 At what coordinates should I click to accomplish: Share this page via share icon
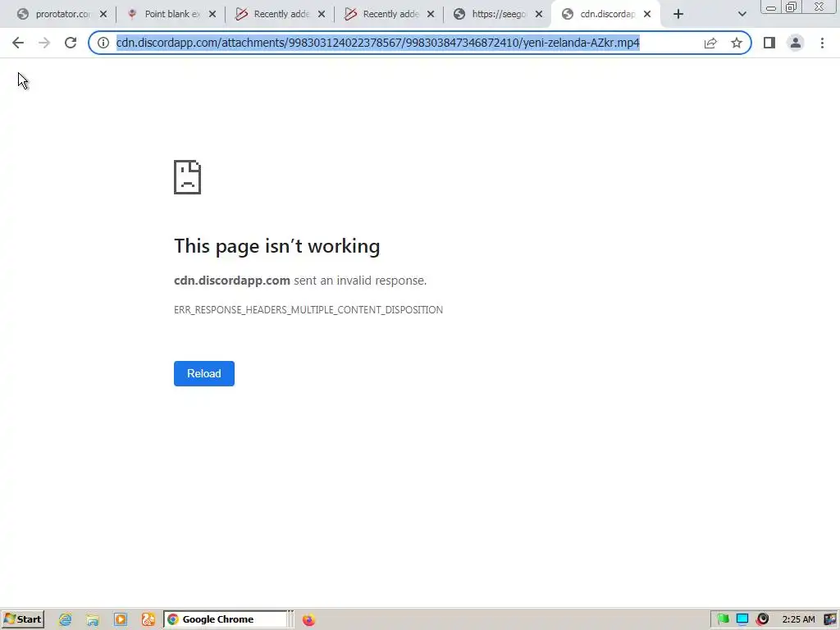[710, 43]
